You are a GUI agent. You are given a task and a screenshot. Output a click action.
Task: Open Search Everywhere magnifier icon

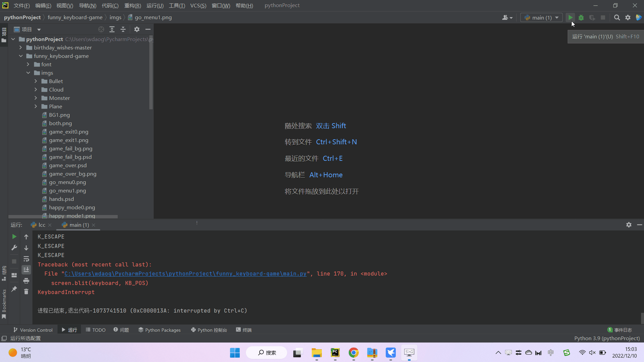pos(617,17)
